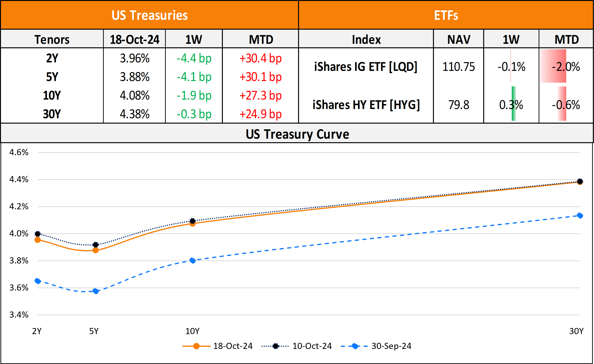
Task: Select the Tenors column header
Action: (52, 39)
